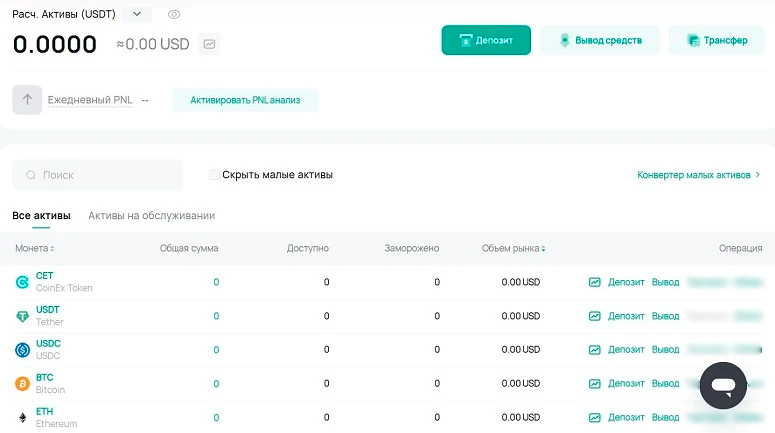Image resolution: width=775 pixels, height=433 pixels.
Task: Click the Daily PNL arrow icon
Action: point(27,100)
